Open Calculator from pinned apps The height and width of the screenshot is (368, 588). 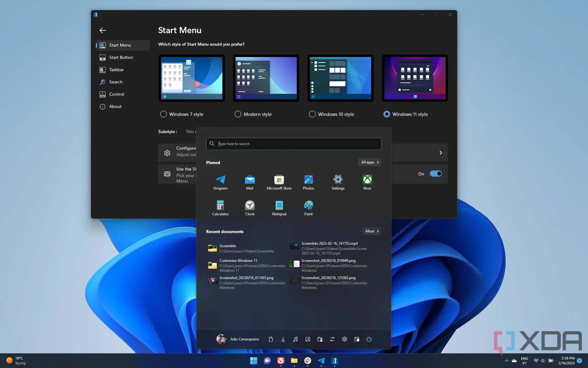(x=220, y=208)
